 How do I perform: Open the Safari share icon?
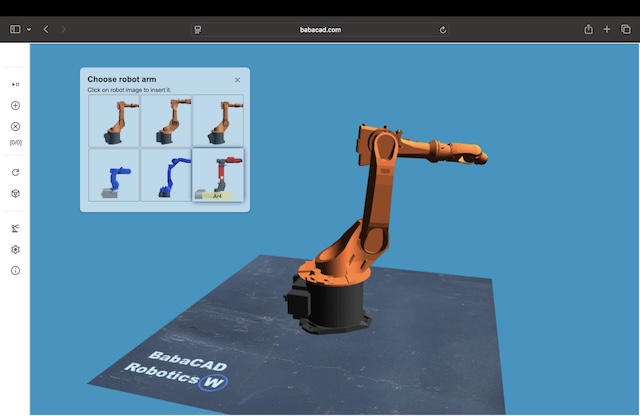pyautogui.click(x=588, y=29)
